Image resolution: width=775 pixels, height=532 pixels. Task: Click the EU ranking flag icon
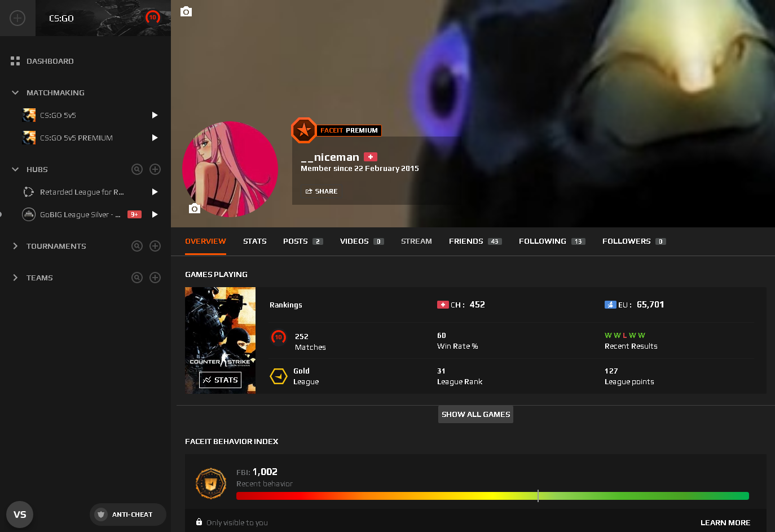tap(610, 305)
